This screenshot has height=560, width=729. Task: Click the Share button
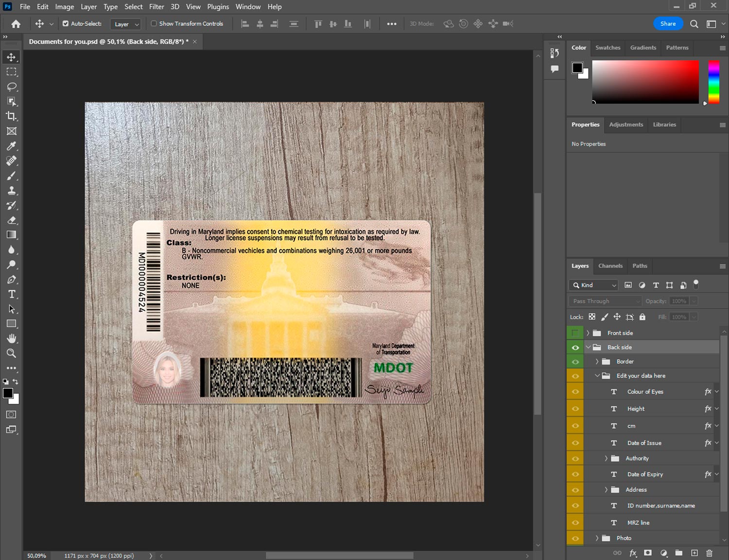tap(668, 23)
